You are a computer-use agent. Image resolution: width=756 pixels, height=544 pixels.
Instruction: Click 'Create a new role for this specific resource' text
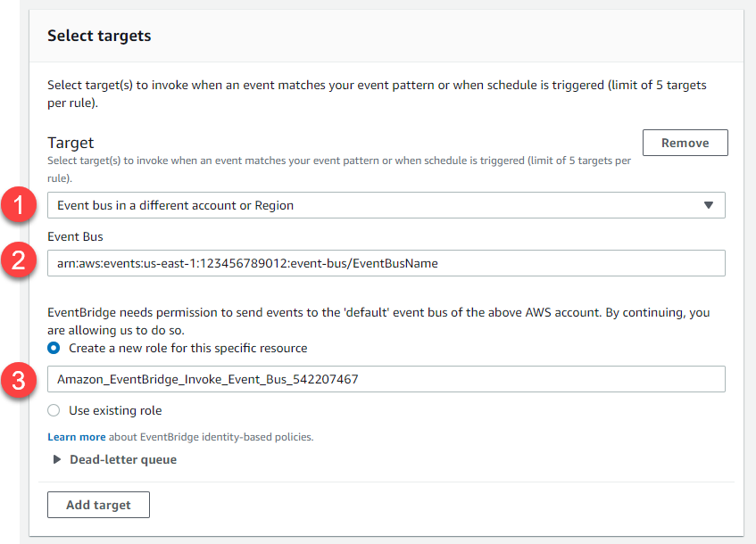187,348
